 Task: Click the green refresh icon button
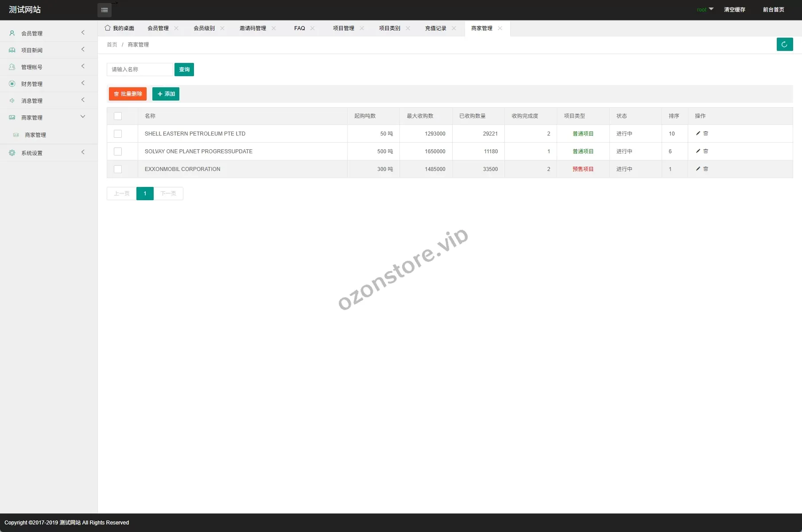784,44
